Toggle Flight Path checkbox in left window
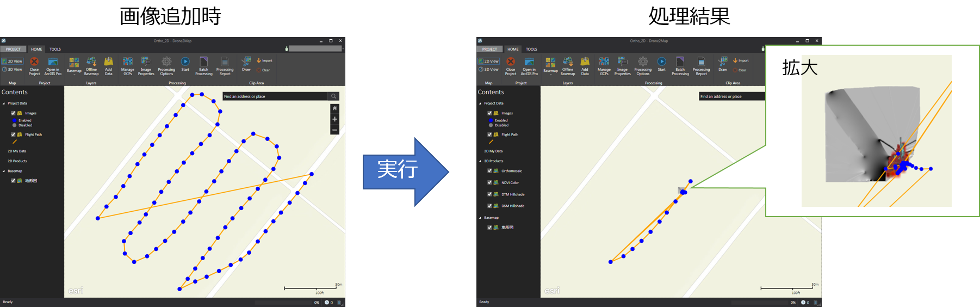The width and height of the screenshot is (980, 307). pyautogui.click(x=13, y=134)
